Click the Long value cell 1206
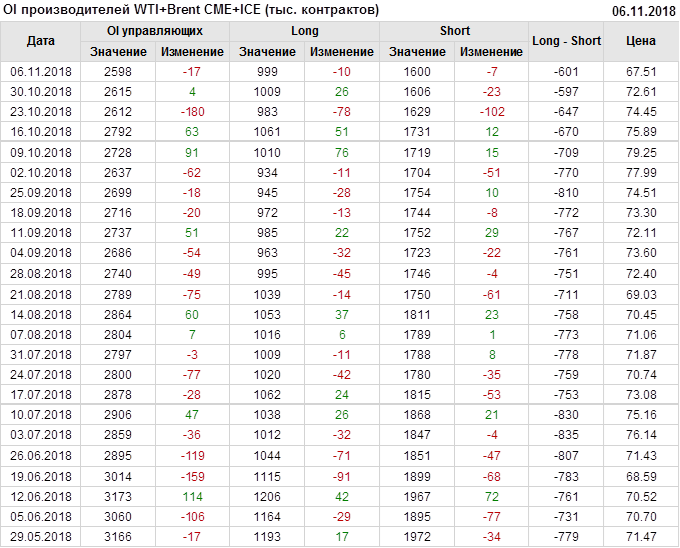 268,497
